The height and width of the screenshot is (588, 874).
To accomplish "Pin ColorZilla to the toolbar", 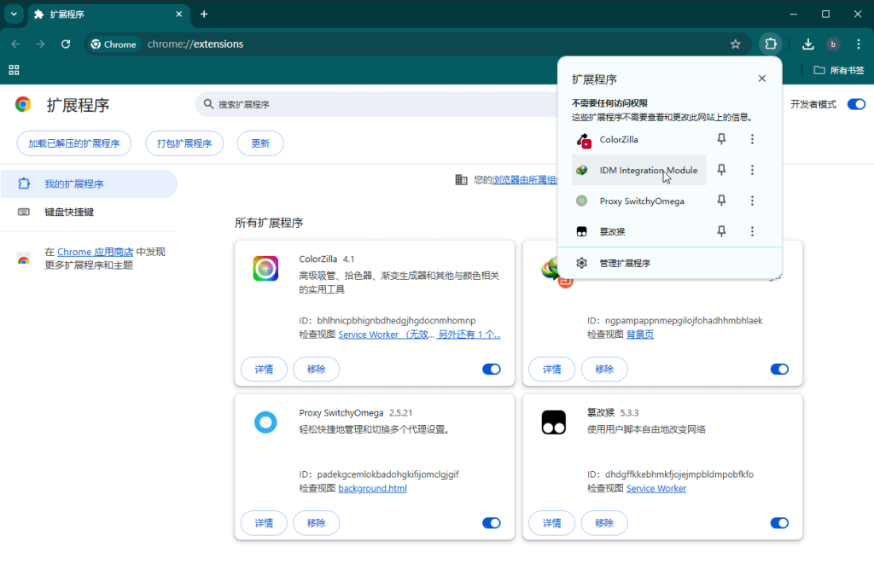I will 720,139.
